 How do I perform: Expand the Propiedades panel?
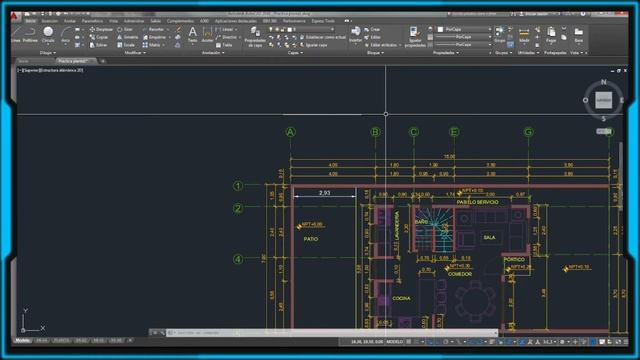pos(445,53)
